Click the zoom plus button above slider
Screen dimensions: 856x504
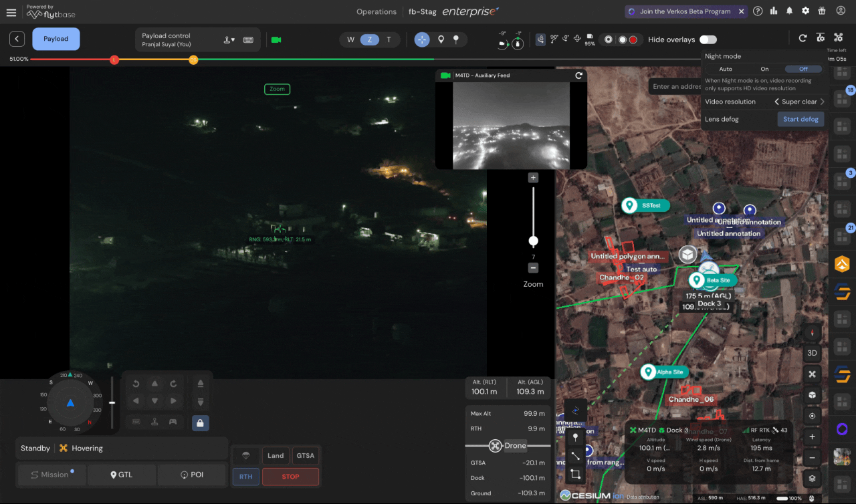tap(533, 178)
